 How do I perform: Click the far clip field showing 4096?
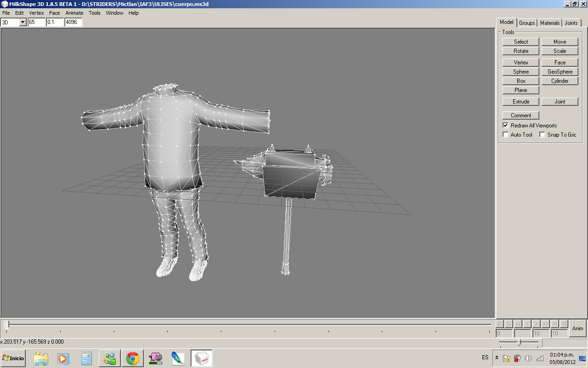pos(73,22)
